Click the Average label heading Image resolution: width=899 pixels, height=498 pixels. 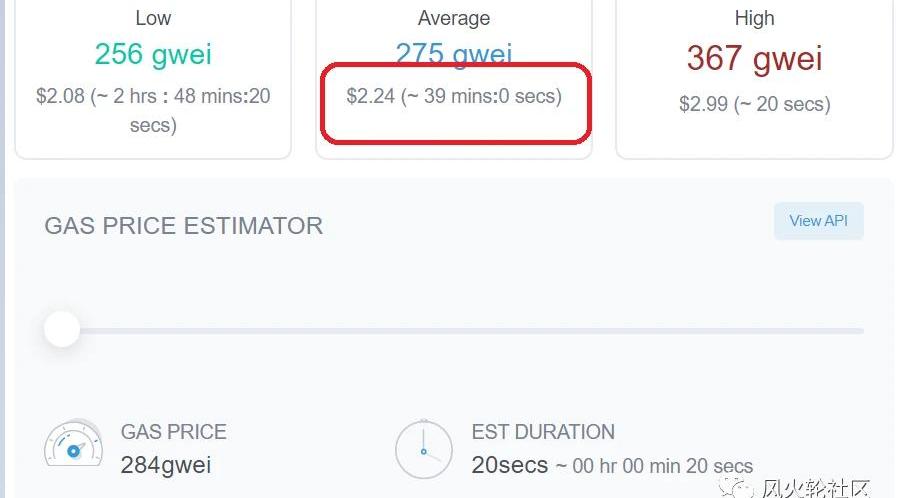(x=454, y=18)
